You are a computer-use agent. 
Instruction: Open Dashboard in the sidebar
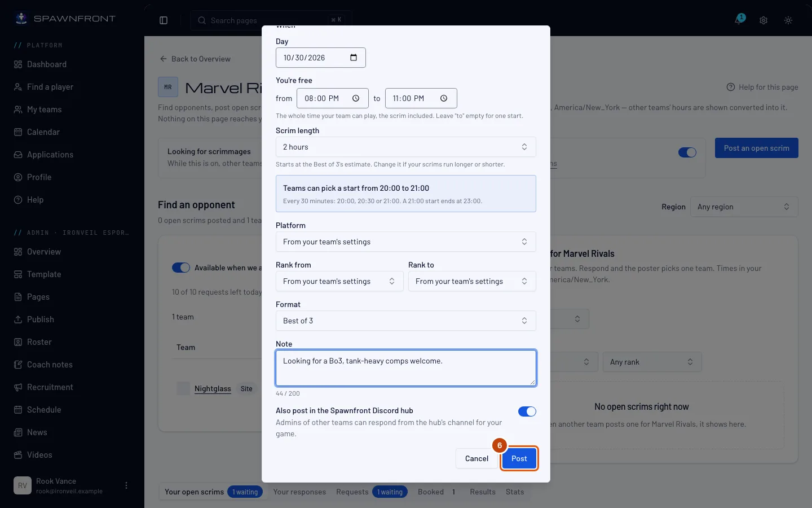tap(72, 64)
